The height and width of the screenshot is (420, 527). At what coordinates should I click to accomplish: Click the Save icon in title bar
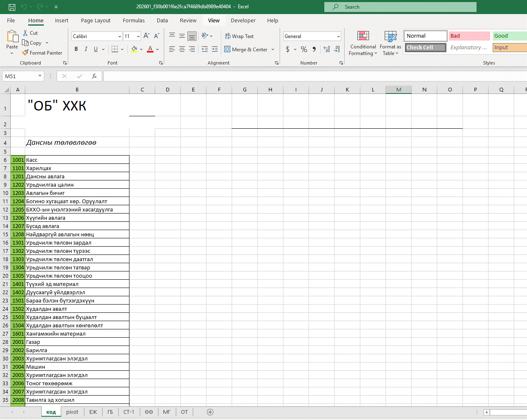point(12,7)
